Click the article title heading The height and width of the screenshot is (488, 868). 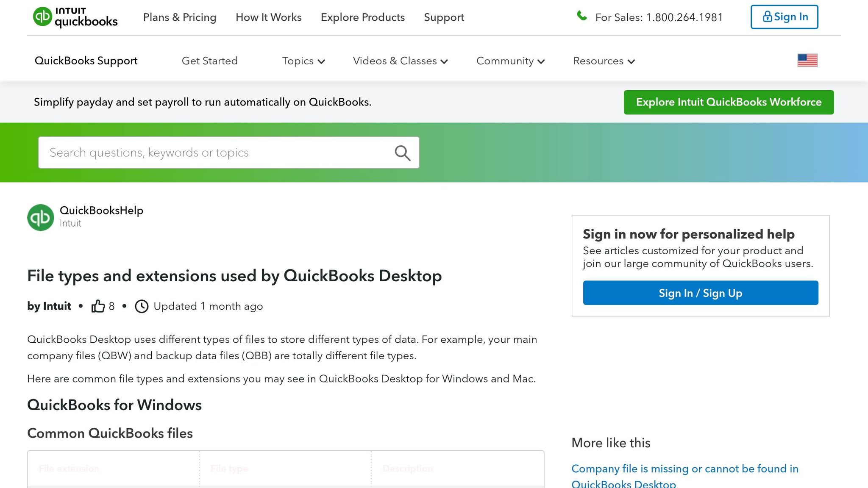tap(234, 276)
